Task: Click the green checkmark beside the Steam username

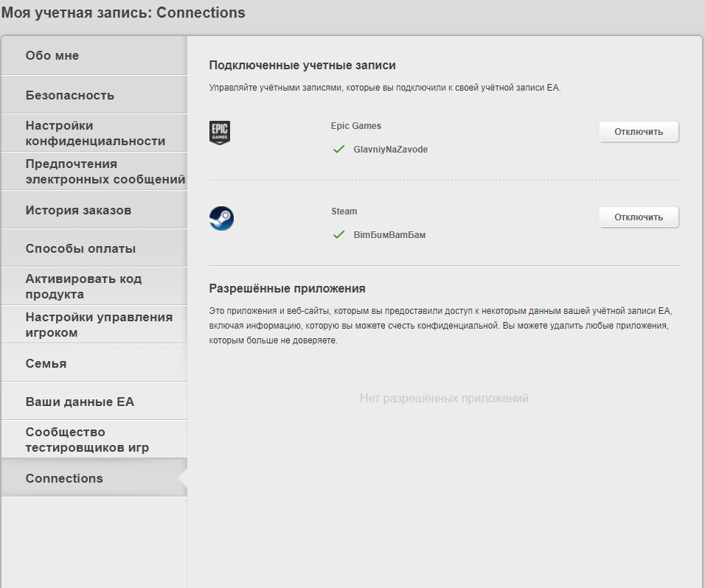Action: coord(338,234)
